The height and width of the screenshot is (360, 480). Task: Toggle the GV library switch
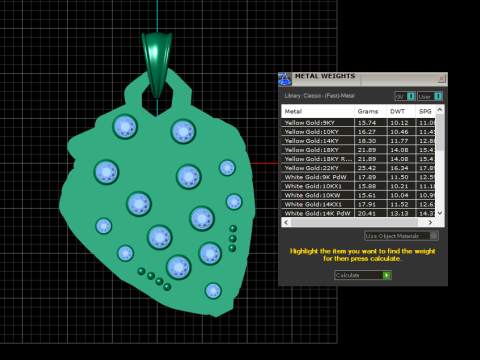[405, 96]
